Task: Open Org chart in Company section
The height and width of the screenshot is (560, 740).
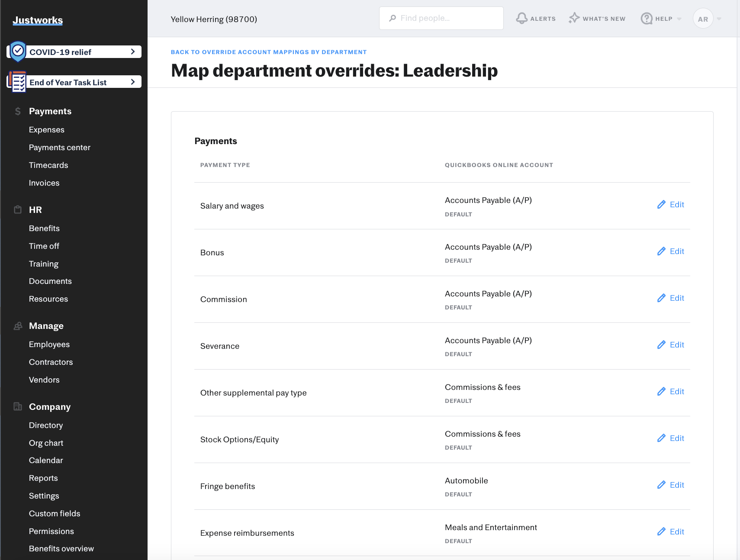Action: click(x=46, y=443)
